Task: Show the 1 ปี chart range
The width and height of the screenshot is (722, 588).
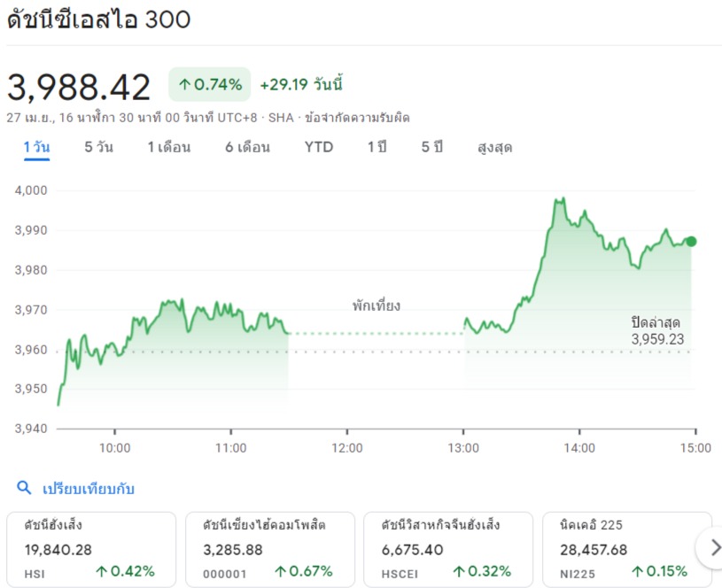Action: point(377,147)
